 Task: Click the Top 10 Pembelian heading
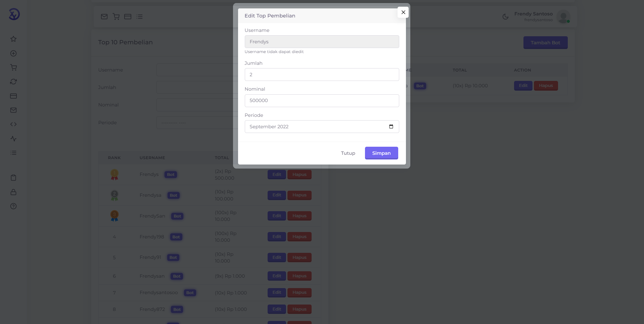[x=125, y=42]
